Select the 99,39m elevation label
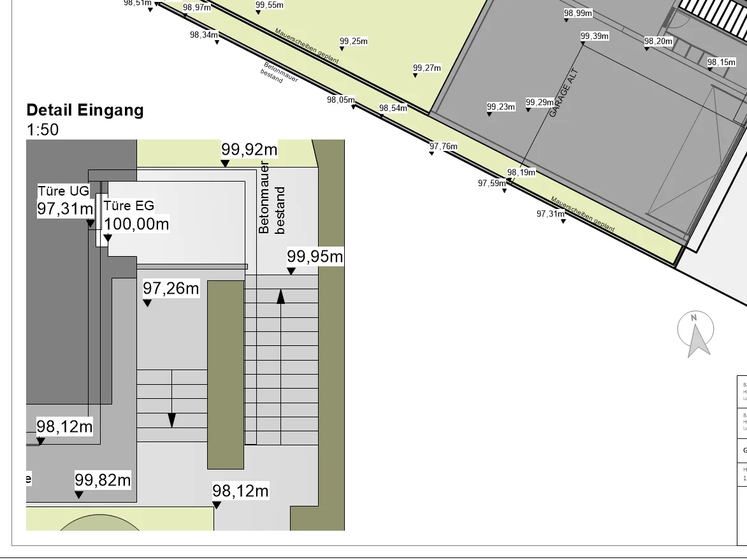The height and width of the screenshot is (560, 747). coord(594,36)
